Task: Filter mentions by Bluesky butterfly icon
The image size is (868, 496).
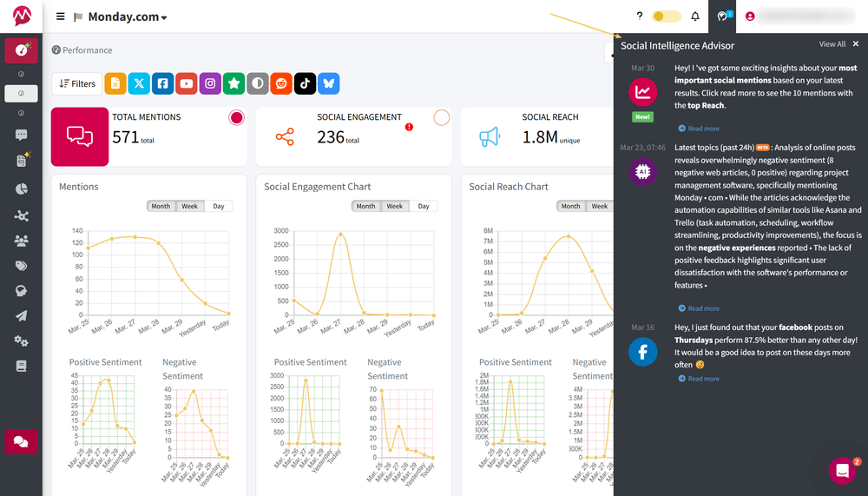Action: point(329,83)
